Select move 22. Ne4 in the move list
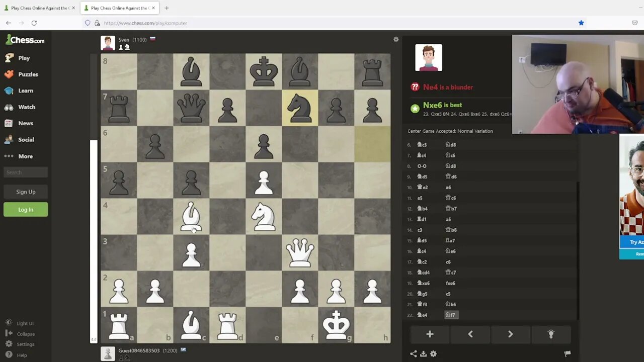This screenshot has height=362, width=644. point(422,315)
